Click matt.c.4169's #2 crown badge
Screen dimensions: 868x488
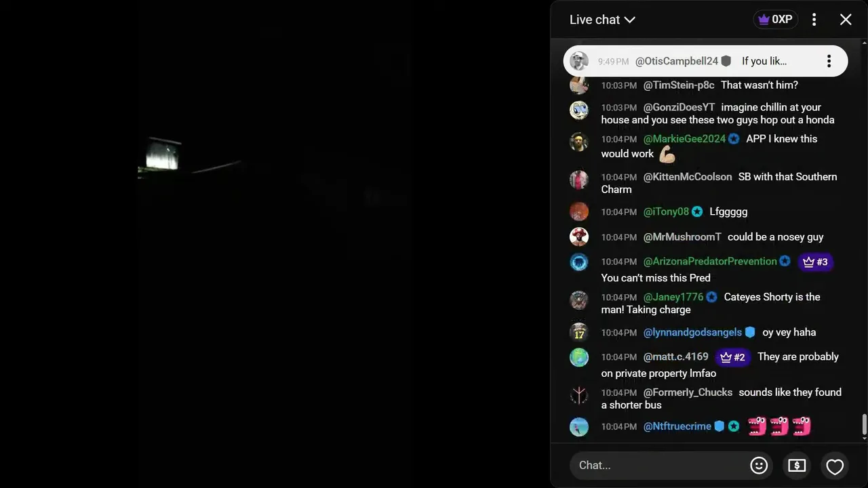click(732, 357)
